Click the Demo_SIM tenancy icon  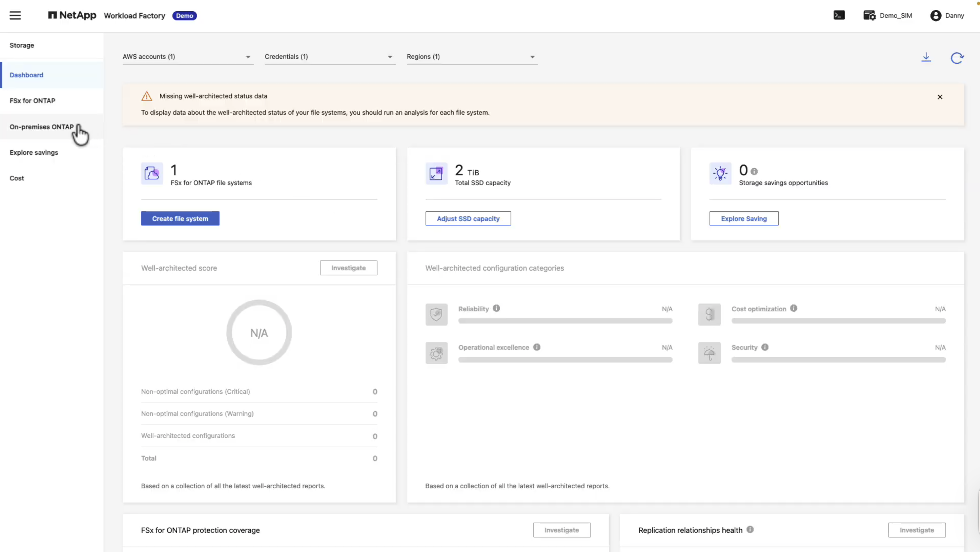869,15
